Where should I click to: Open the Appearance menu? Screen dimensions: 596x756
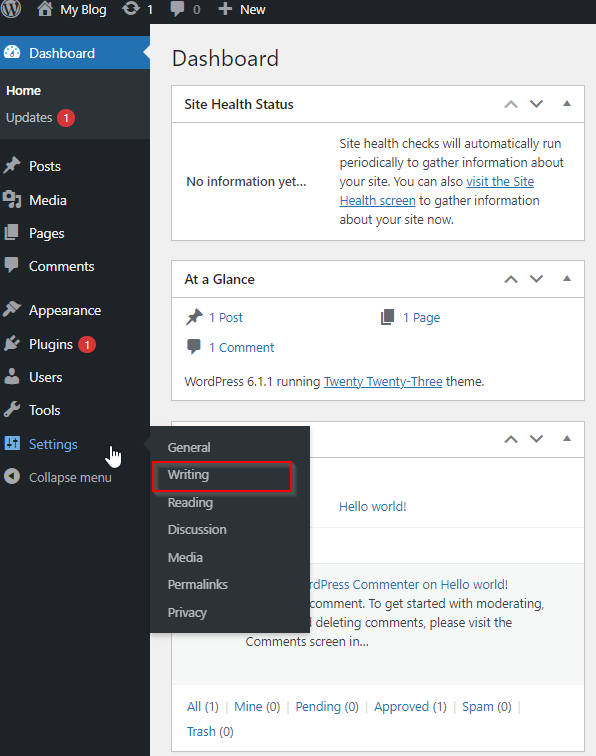65,310
